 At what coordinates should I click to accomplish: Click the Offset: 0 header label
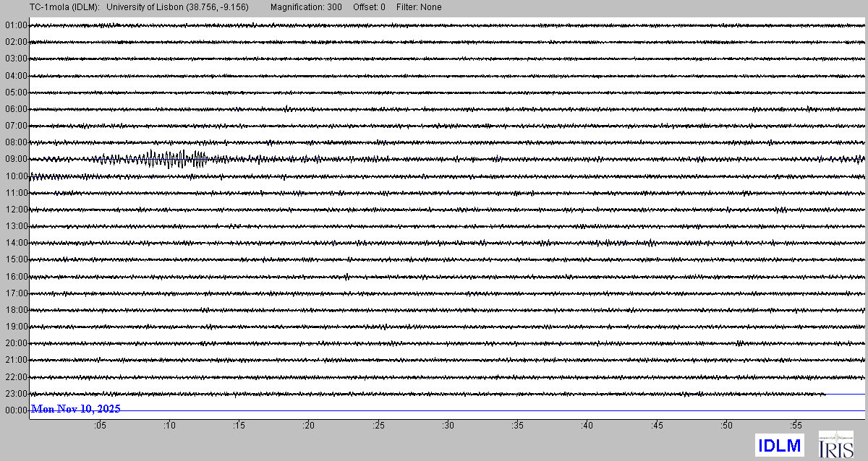click(369, 7)
